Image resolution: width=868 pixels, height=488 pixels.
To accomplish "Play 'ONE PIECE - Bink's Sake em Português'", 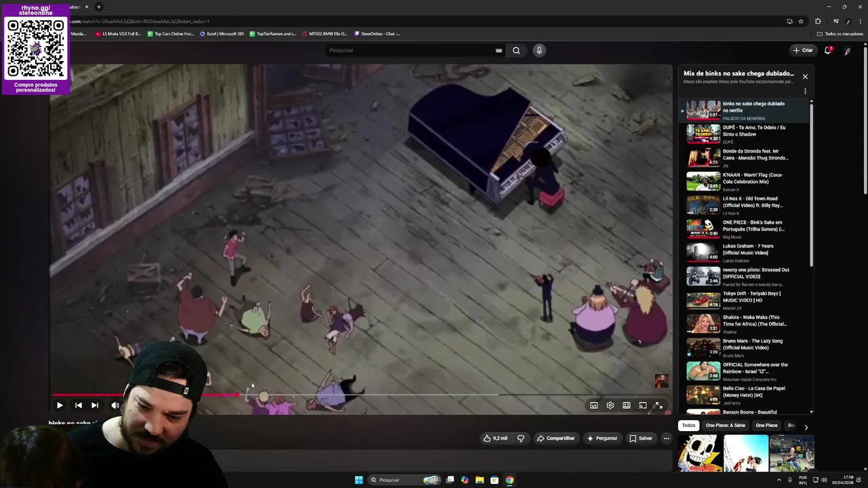I will click(745, 228).
